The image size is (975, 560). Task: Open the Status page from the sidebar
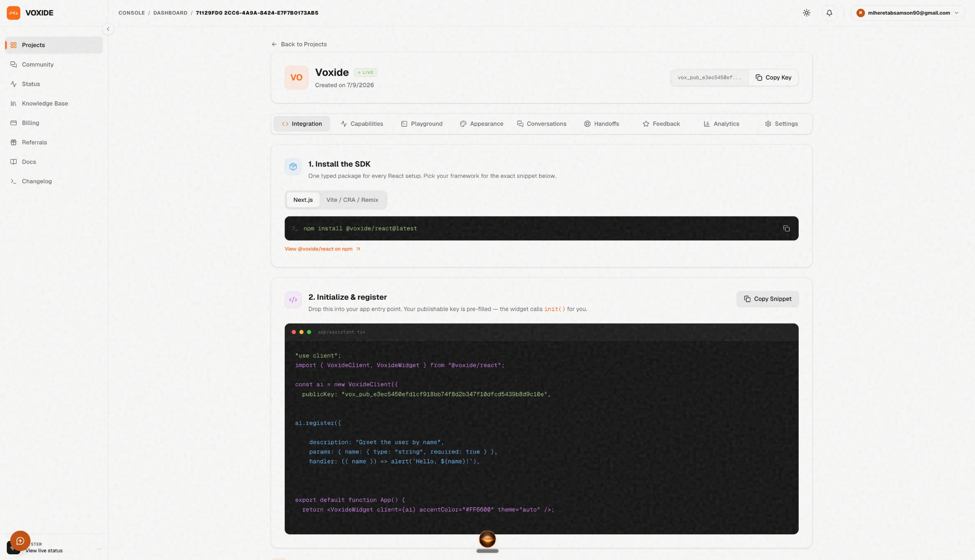pyautogui.click(x=54, y=84)
